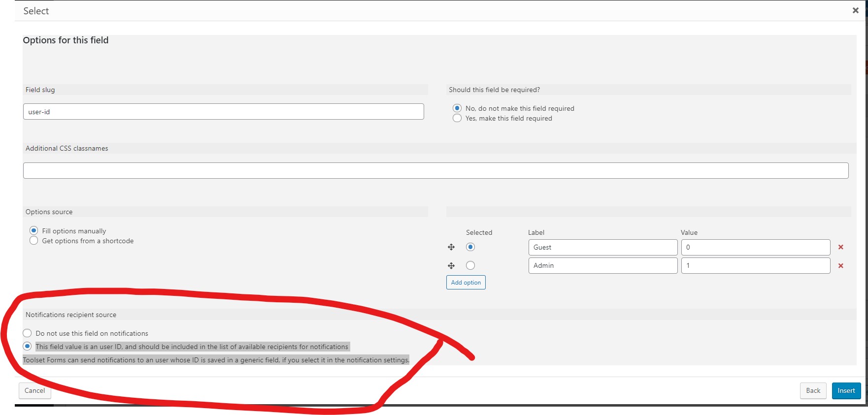868x415 pixels.
Task: Select 'Do not use this field on notifications'
Action: coord(28,333)
